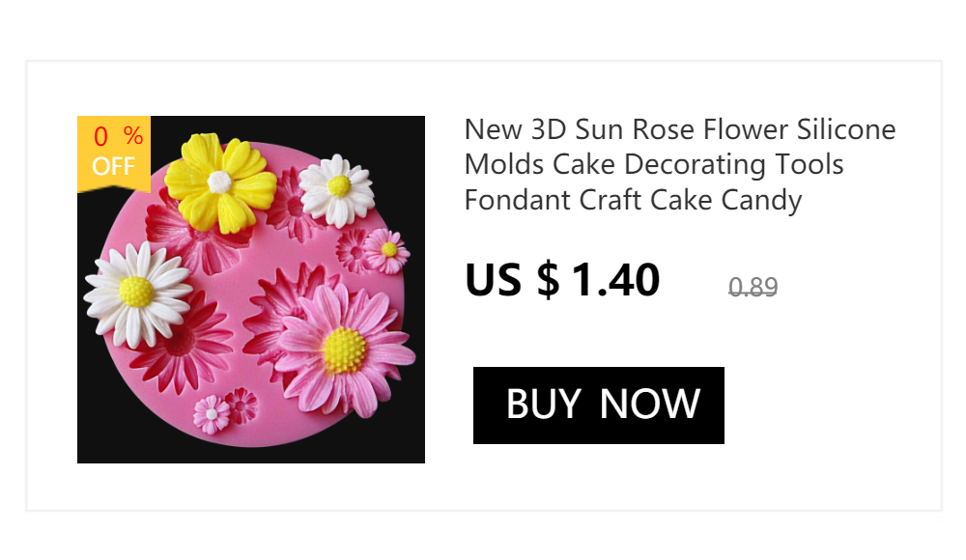Click the large white daisy on left edge
The width and height of the screenshot is (966, 560).
pyautogui.click(x=137, y=292)
